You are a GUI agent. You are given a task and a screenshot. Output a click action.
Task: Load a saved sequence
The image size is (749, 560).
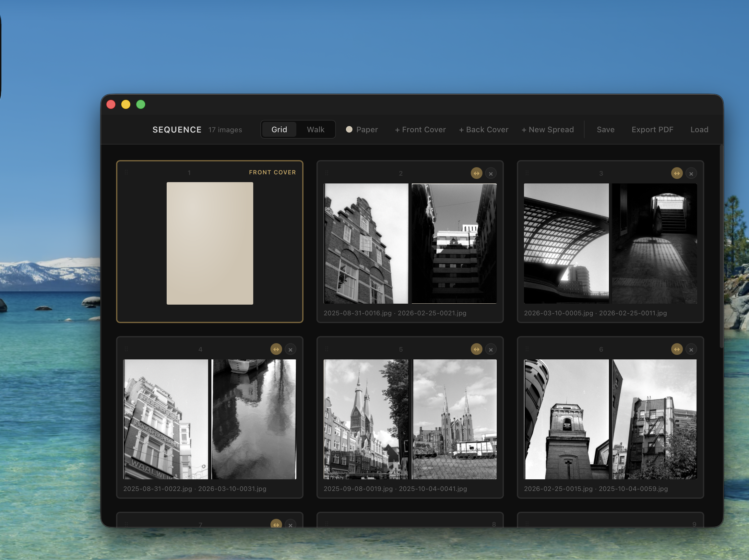click(699, 130)
